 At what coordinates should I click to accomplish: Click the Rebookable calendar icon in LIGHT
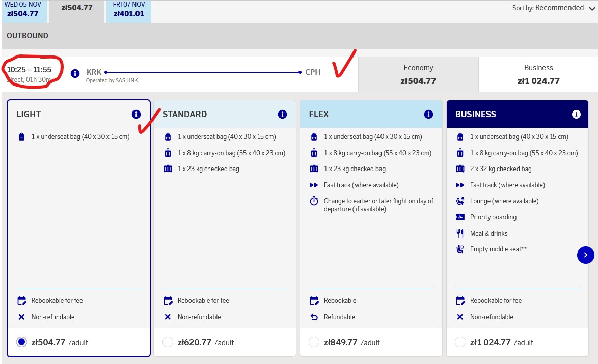(22, 301)
